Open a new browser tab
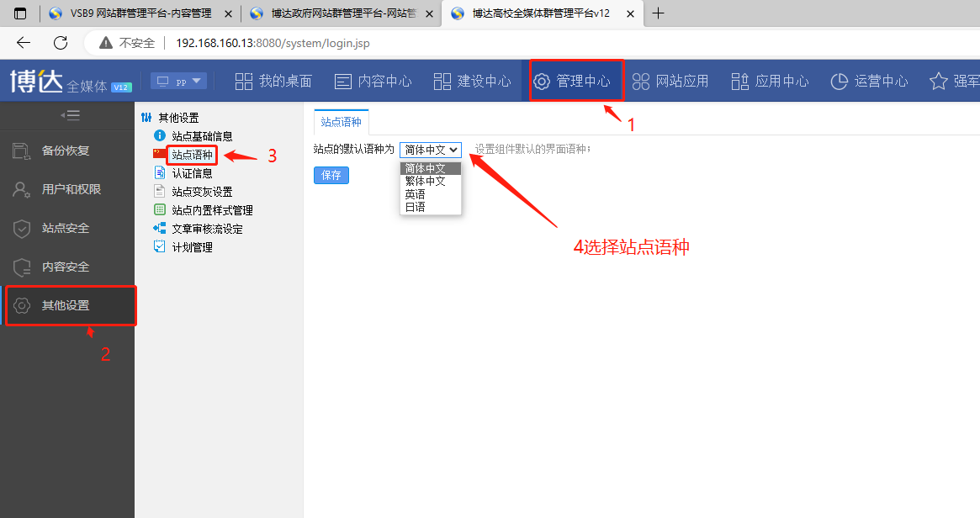Screen dimensions: 980x518 658,13
